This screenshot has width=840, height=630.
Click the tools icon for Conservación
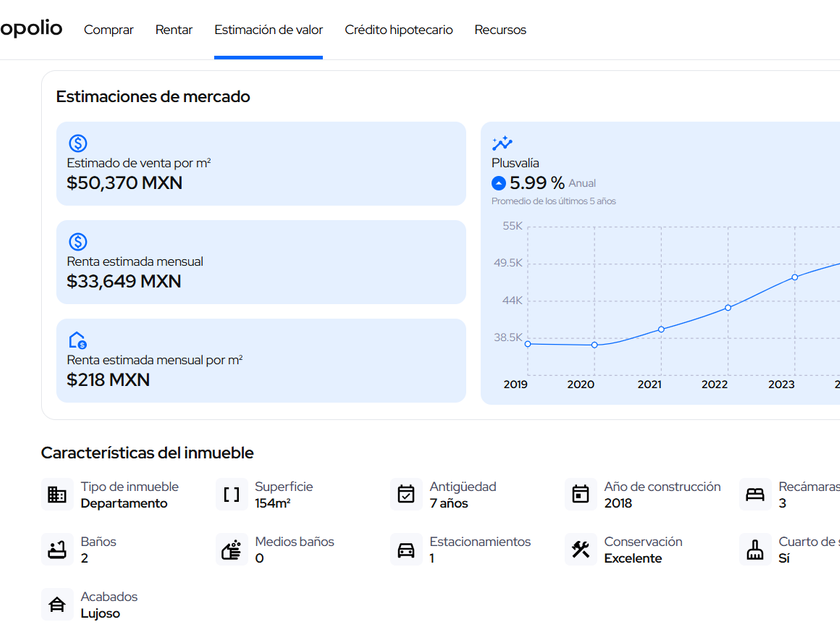click(581, 550)
